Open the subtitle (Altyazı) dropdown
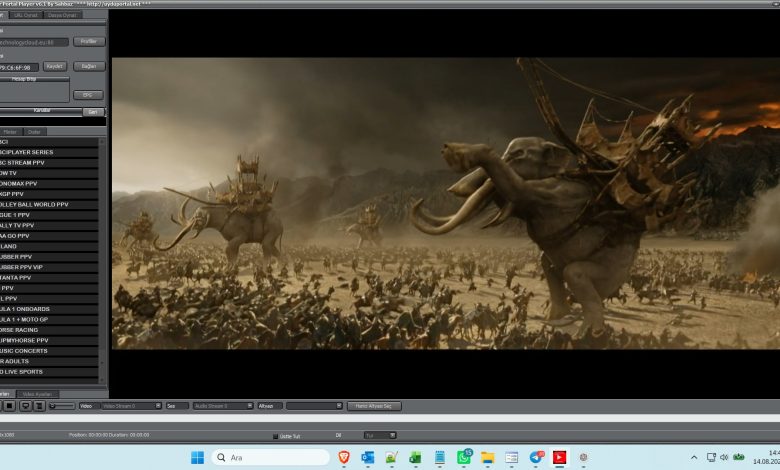This screenshot has width=780, height=470. 314,406
